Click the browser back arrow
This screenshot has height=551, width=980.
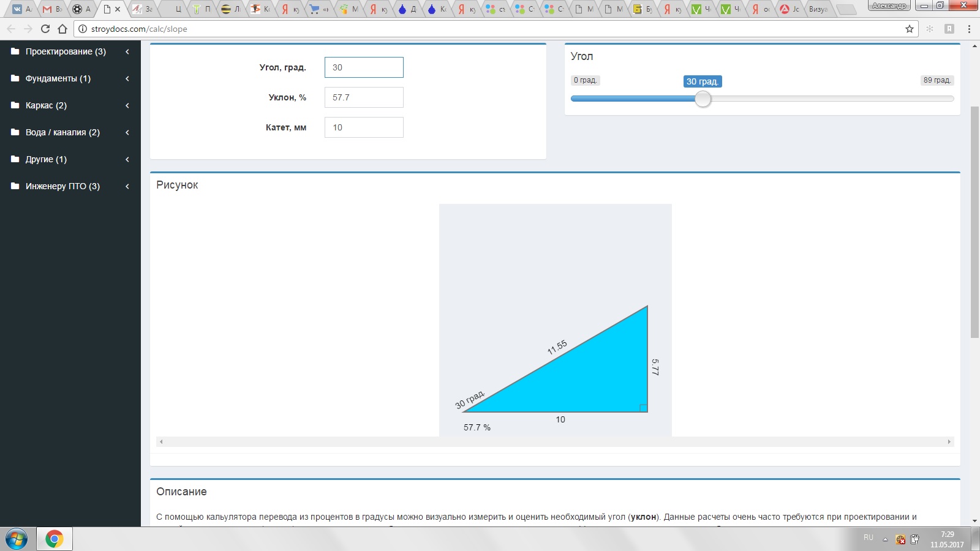tap(11, 29)
